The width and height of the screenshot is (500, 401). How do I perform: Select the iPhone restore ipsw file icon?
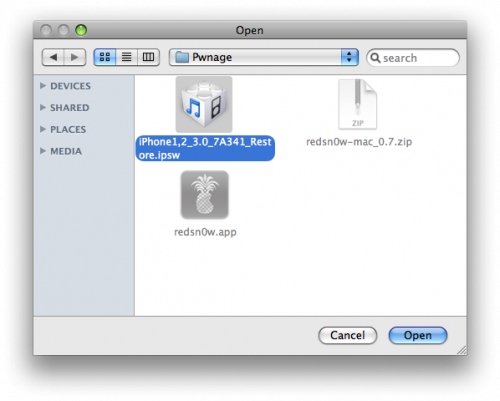click(204, 104)
